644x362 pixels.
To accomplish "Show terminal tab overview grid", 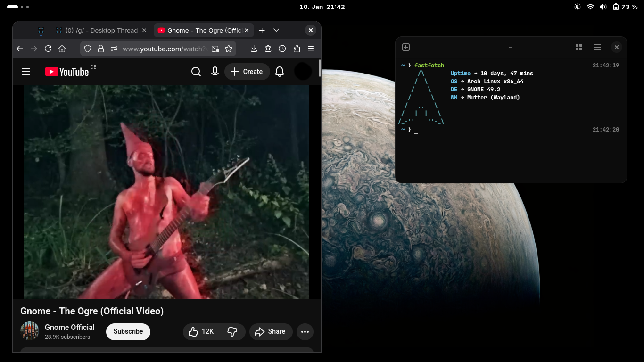I will coord(579,47).
